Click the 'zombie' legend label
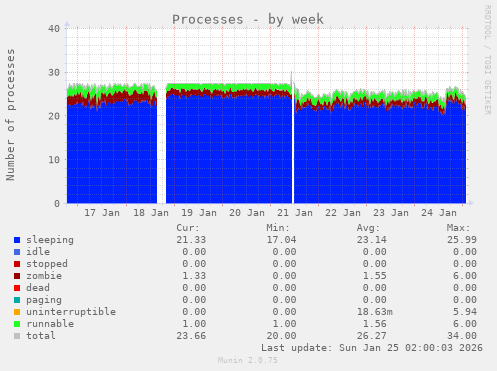The width and height of the screenshot is (497, 371). (x=44, y=276)
